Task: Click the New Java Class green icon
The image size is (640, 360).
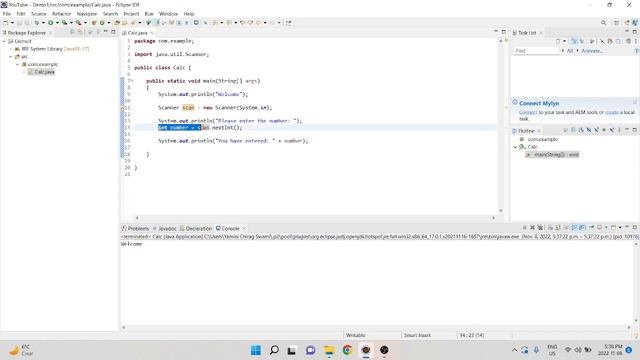Action: click(x=102, y=23)
